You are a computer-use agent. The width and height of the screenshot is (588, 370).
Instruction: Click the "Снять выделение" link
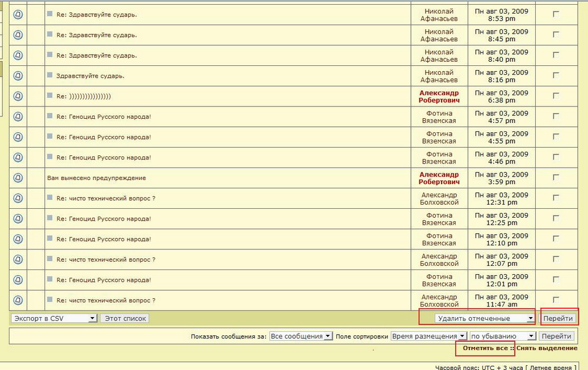(546, 348)
